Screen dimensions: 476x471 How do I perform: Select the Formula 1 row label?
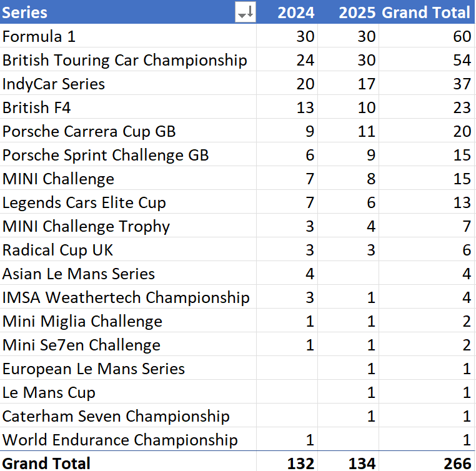(x=39, y=36)
